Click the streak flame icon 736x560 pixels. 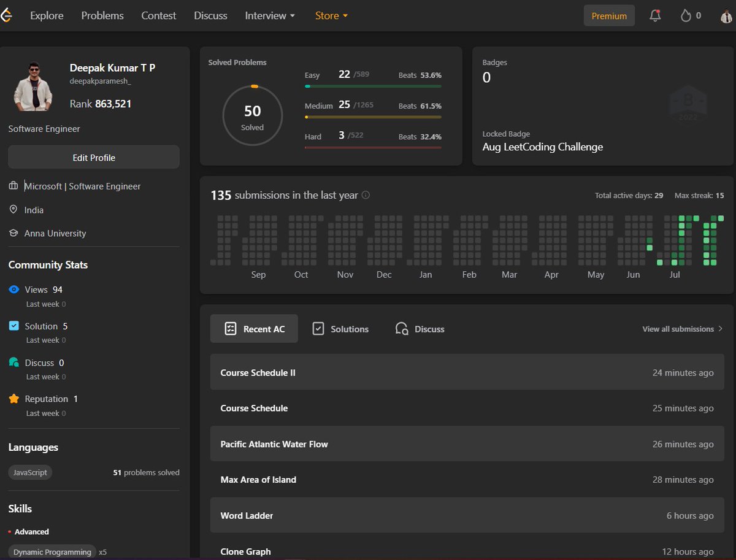click(686, 16)
